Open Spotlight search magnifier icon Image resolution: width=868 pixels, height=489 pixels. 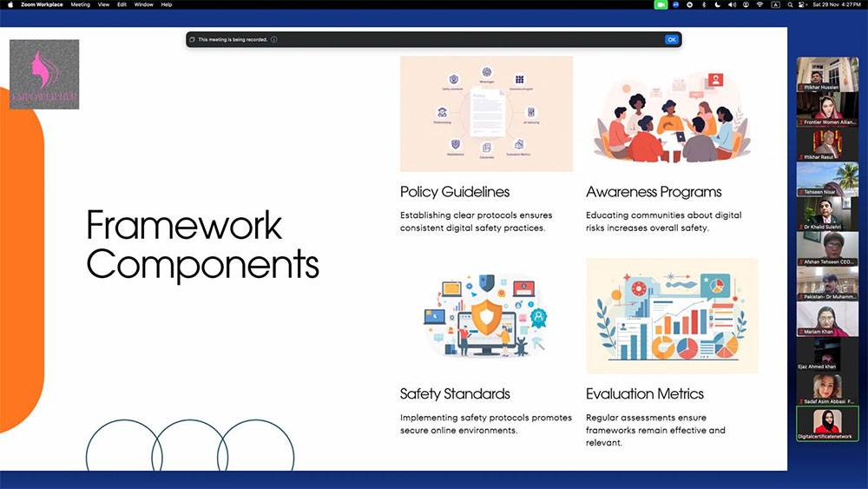pos(791,4)
